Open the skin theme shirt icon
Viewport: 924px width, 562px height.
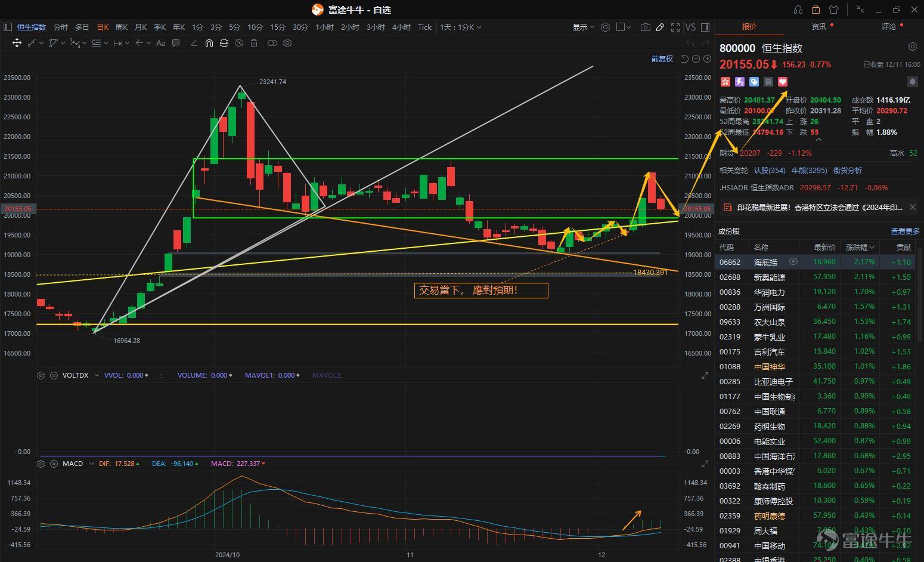click(x=833, y=10)
